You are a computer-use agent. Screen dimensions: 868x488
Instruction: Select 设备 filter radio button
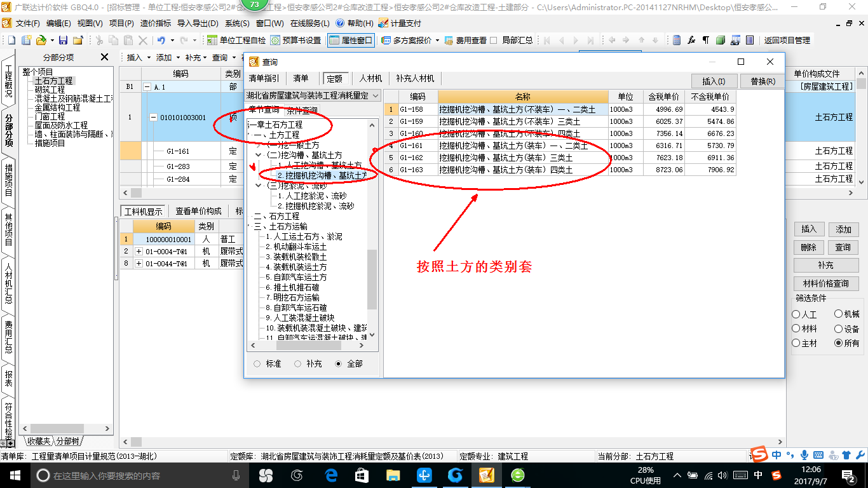point(839,329)
